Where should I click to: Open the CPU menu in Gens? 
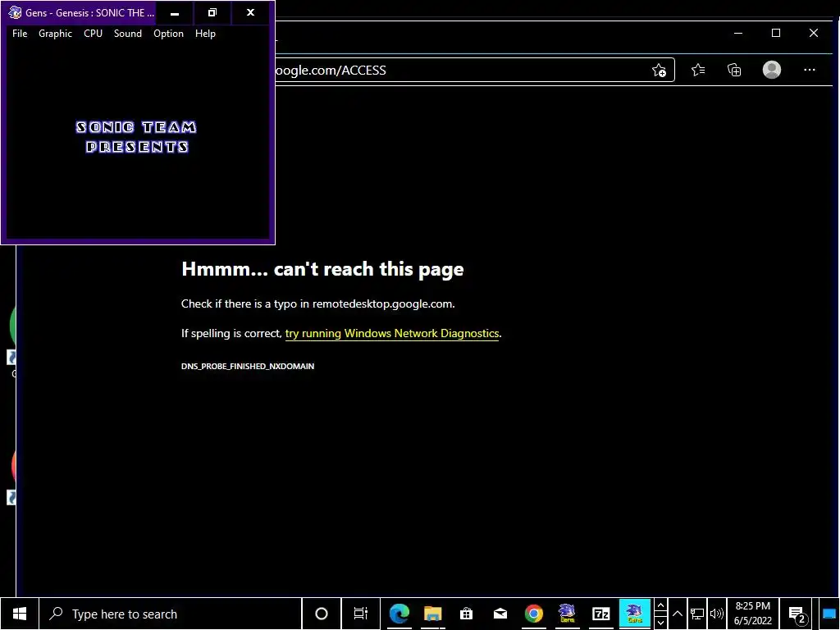[93, 33]
